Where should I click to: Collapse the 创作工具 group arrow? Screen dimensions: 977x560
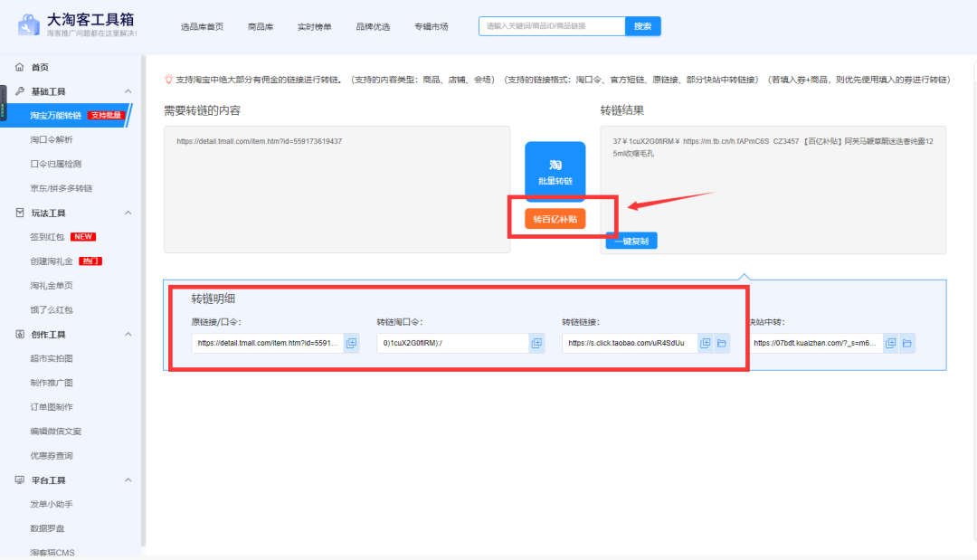click(x=128, y=334)
